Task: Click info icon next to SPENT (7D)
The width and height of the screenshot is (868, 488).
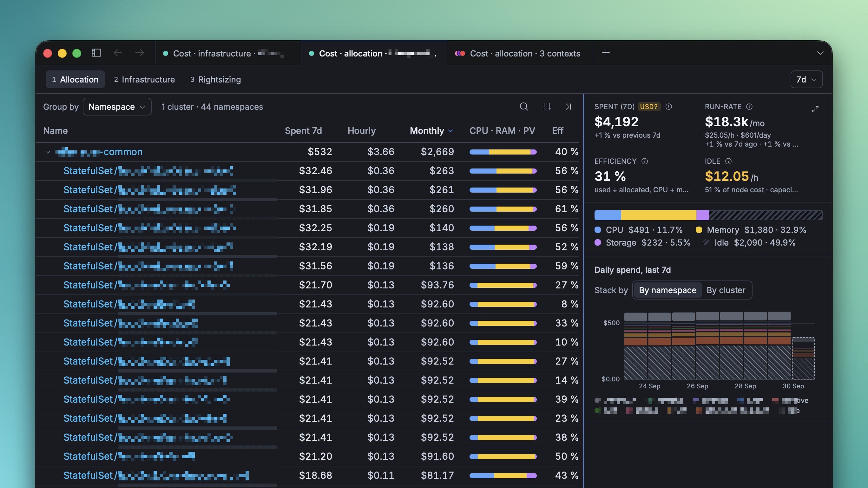Action: [669, 107]
